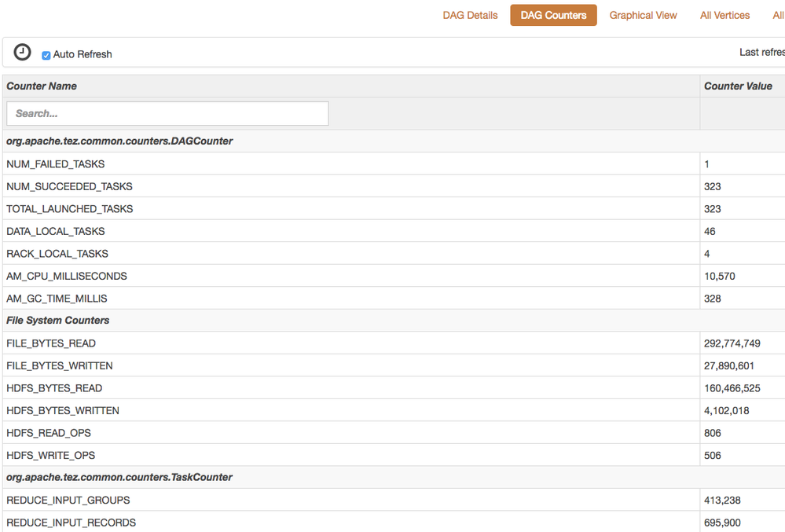Select the DAG Counters tab
This screenshot has width=785, height=532.
pos(553,15)
